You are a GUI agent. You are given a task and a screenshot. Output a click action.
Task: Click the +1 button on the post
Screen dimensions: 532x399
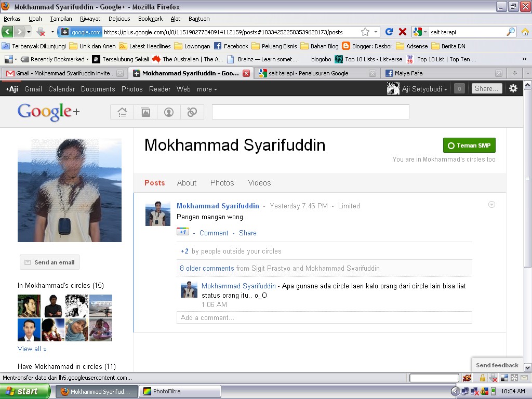tap(182, 232)
